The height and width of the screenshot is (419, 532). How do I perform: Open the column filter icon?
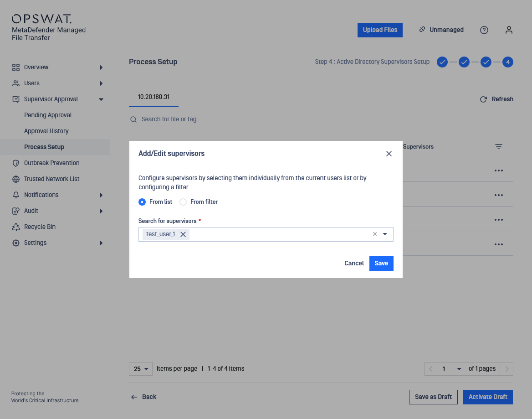499,147
